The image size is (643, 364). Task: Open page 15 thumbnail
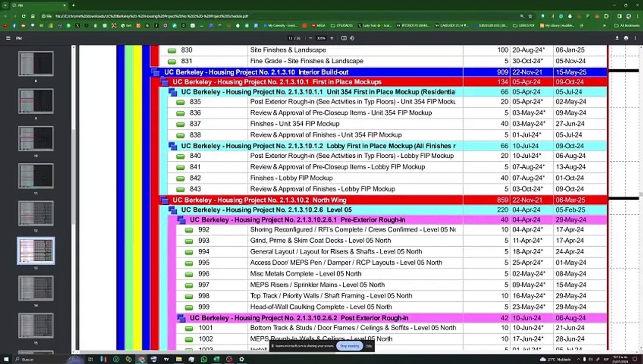36,326
